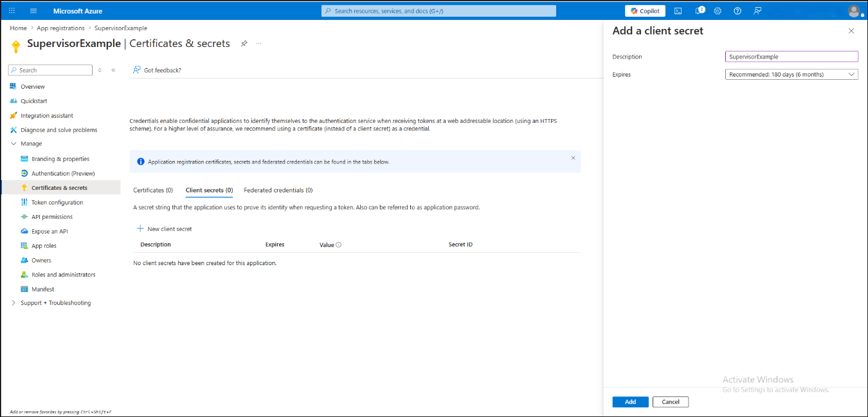Open the Copilot button
868x417 pixels.
645,11
